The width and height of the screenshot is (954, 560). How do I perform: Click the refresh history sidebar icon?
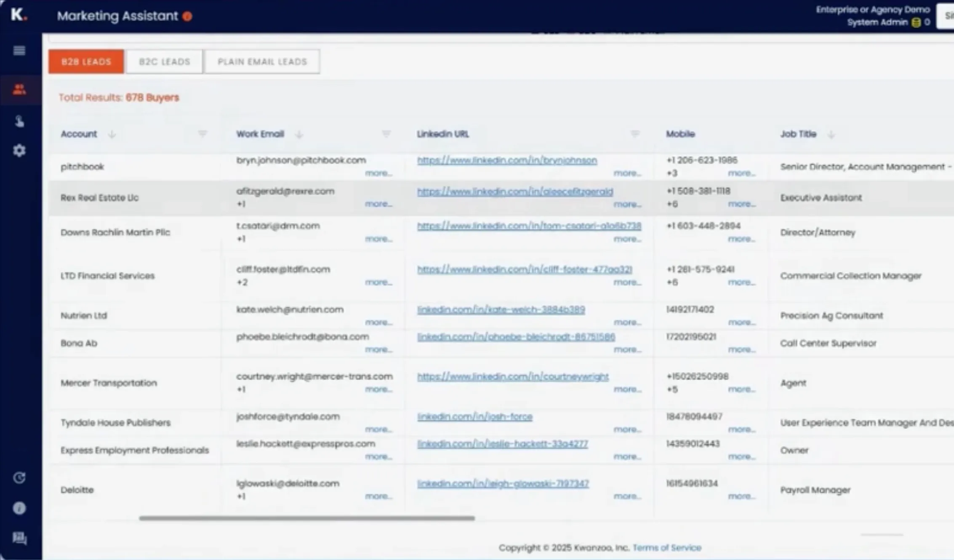(x=19, y=478)
